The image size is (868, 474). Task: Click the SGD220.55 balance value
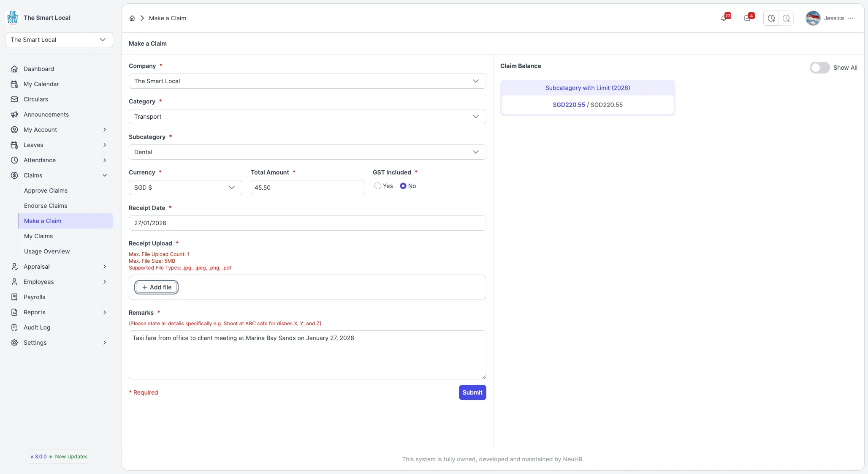(x=569, y=105)
